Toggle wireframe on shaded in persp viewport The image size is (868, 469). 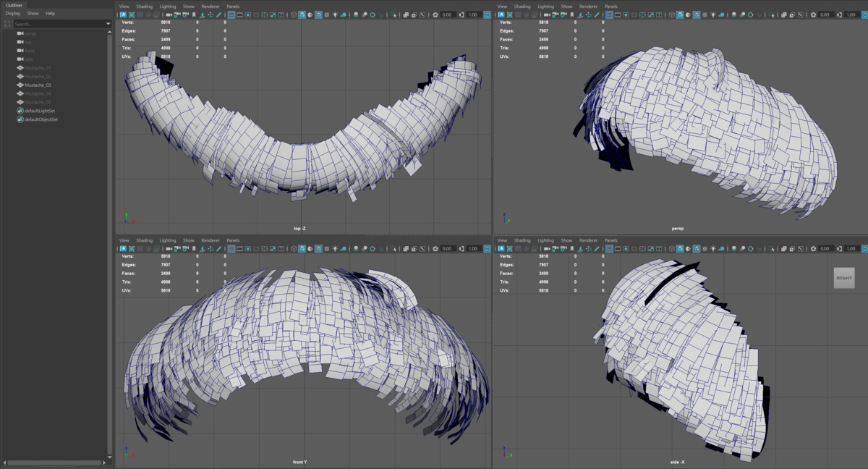696,14
